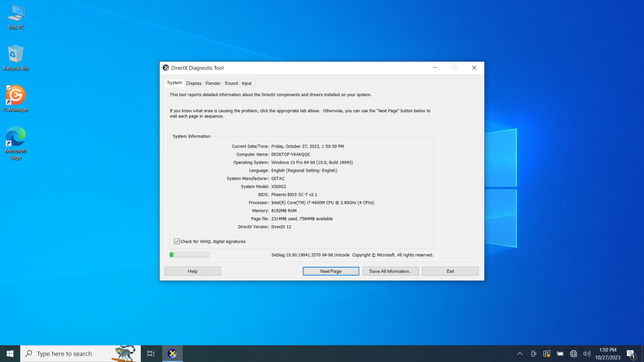
Task: Open the Render tab
Action: click(x=213, y=83)
